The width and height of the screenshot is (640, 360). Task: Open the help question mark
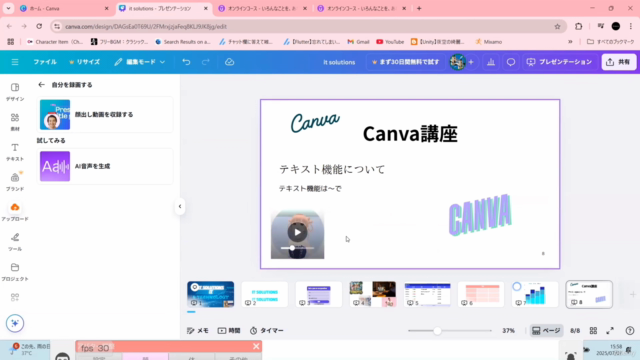[630, 331]
